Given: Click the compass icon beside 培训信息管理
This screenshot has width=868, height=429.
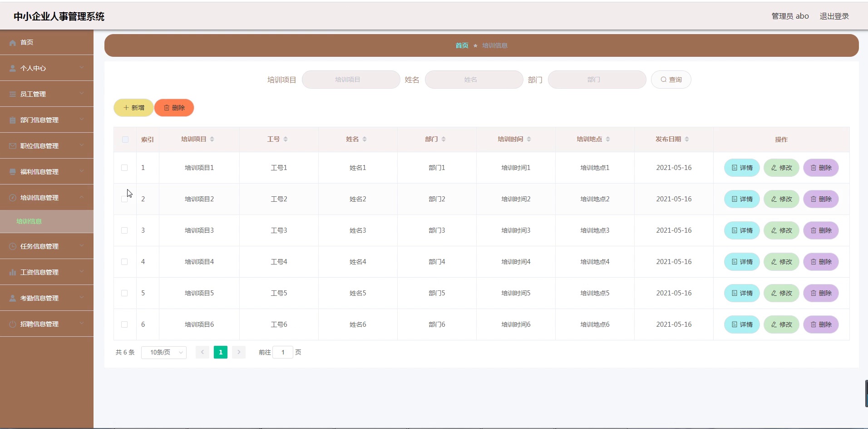Looking at the screenshot, I should pos(13,198).
